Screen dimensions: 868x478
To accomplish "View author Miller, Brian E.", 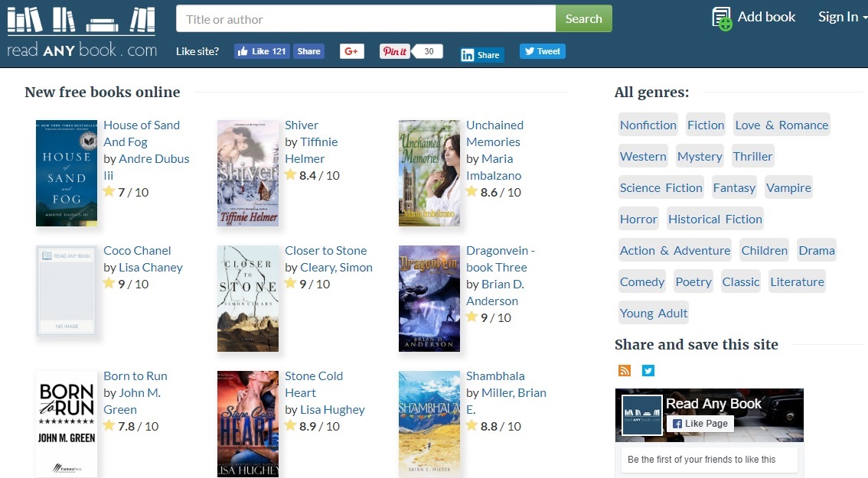I will tap(506, 402).
